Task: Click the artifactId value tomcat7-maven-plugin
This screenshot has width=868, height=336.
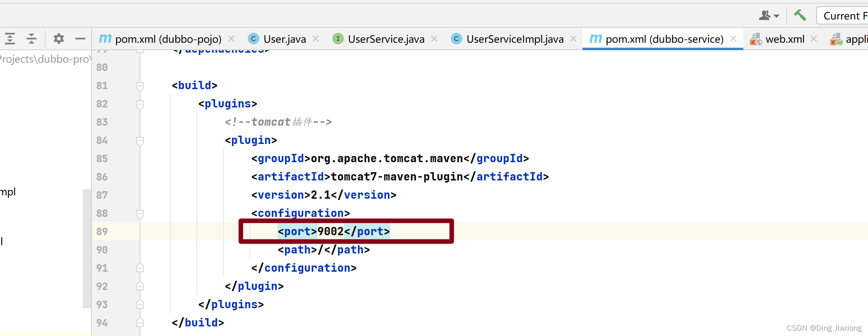Action: pos(397,177)
